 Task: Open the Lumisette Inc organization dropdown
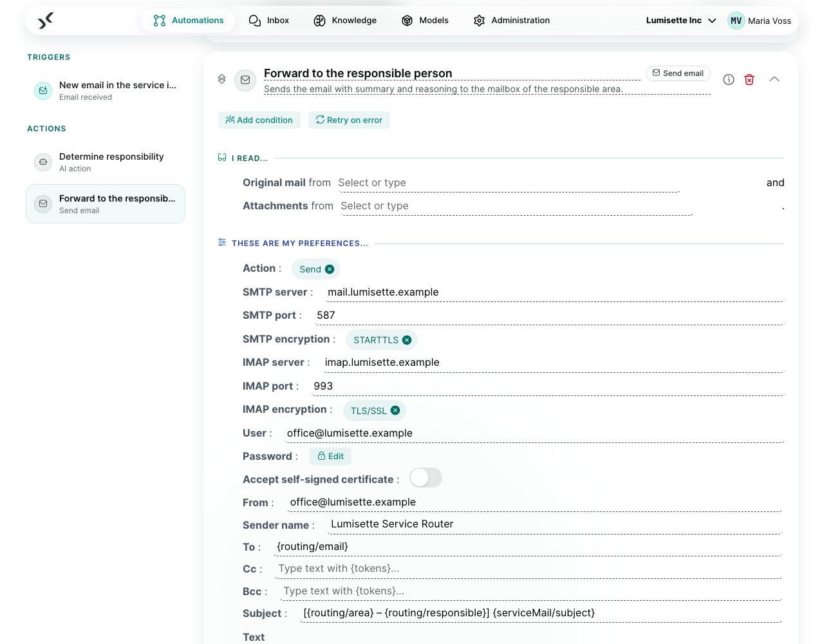pos(681,21)
